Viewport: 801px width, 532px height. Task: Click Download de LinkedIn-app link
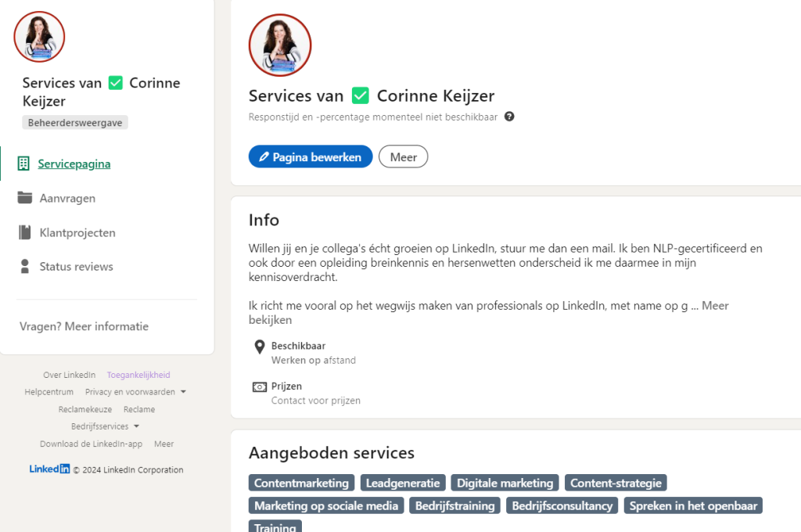(91, 444)
